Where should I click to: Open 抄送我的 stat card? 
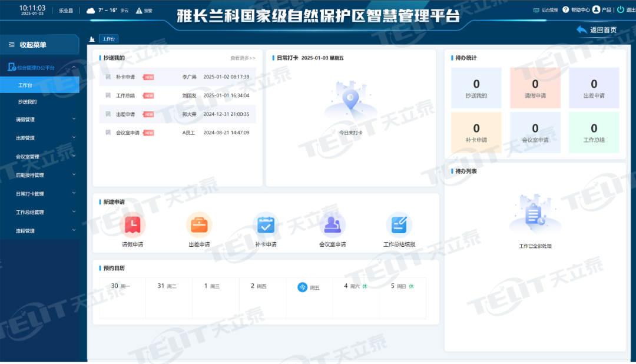coord(476,88)
